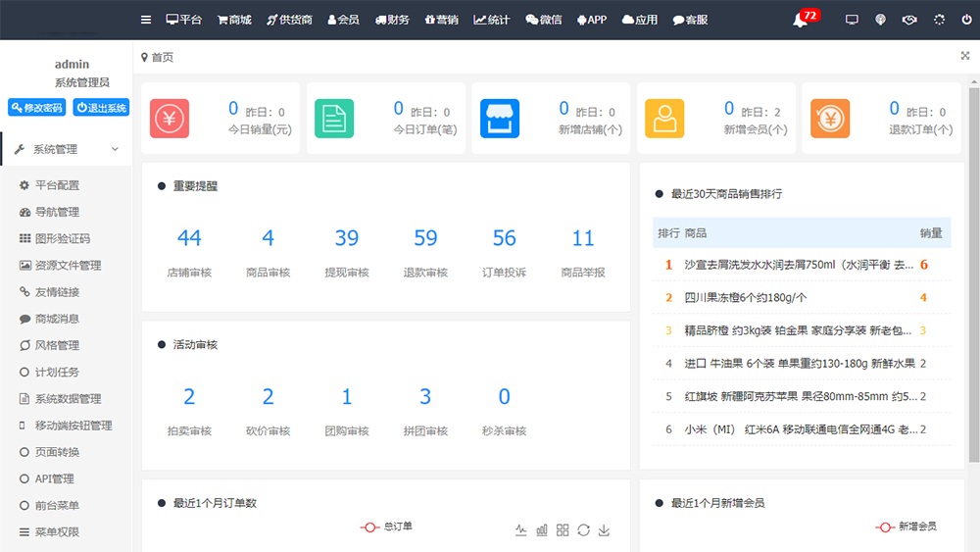Screen dimensions: 980x552
Task: Close the 首页 tab panel with X
Action: [965, 56]
